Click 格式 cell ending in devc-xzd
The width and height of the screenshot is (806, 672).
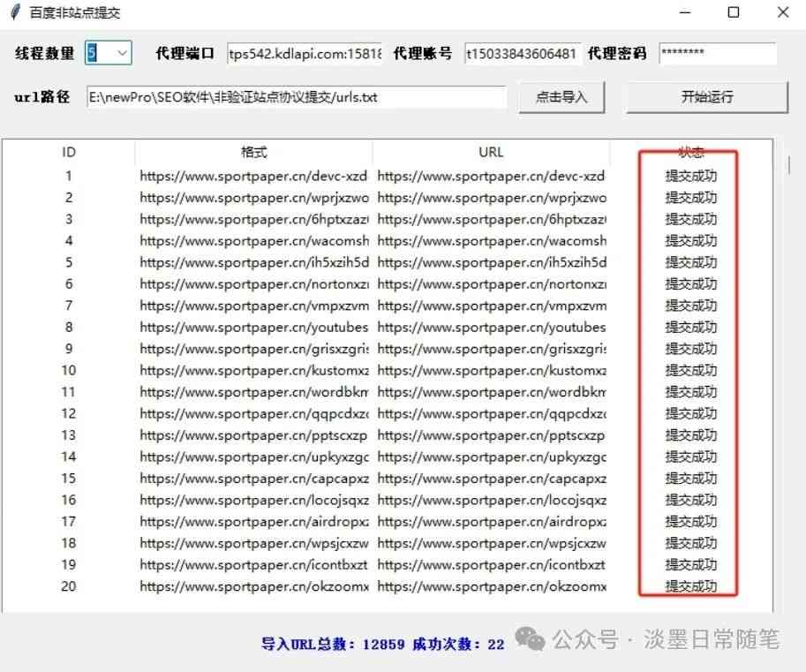(254, 176)
